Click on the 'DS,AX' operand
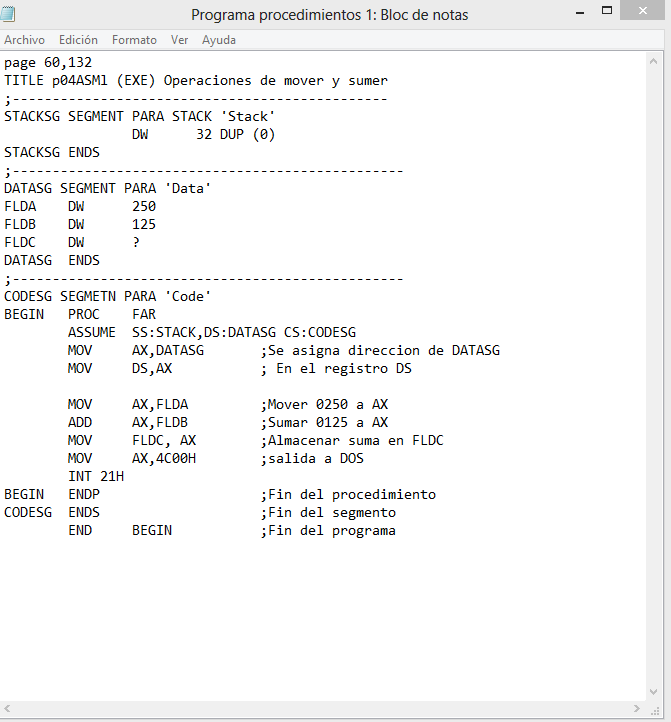 click(152, 368)
